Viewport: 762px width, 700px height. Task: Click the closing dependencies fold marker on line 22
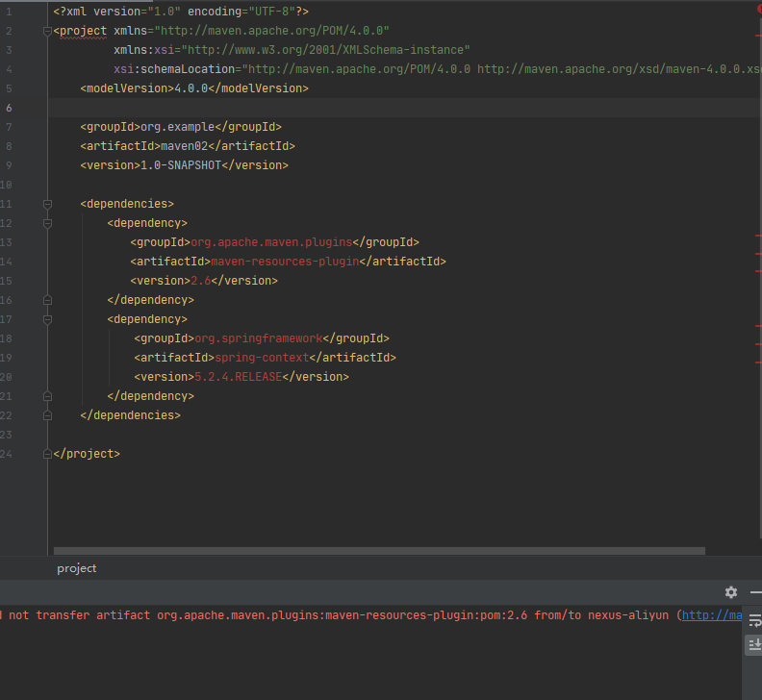point(47,415)
